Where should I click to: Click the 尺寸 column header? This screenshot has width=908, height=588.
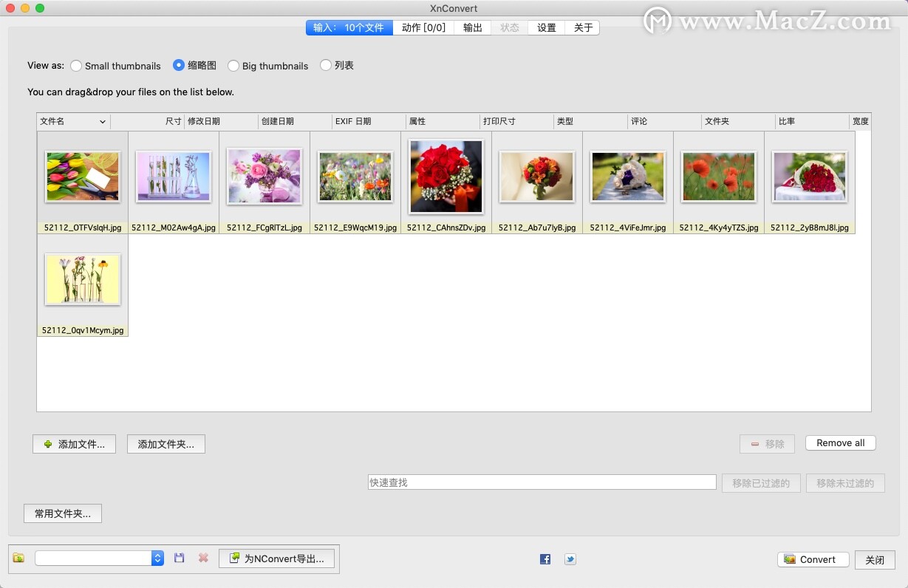[x=147, y=121]
